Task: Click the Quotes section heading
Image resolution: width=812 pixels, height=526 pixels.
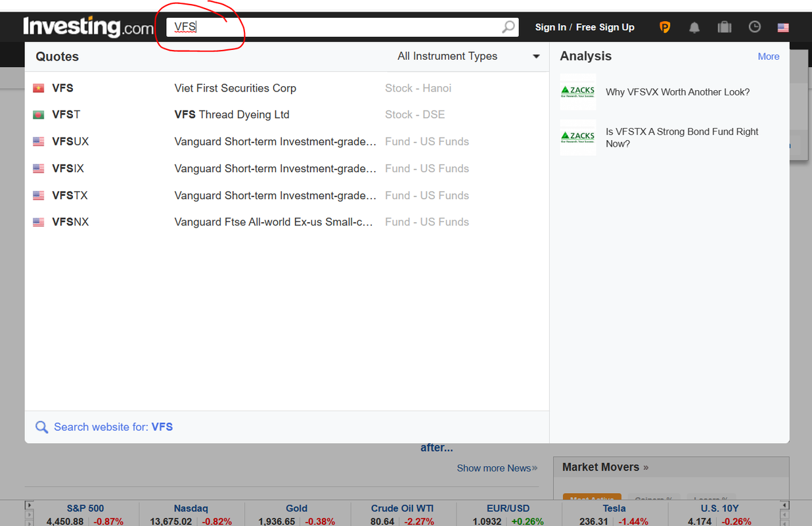Action: pyautogui.click(x=57, y=57)
